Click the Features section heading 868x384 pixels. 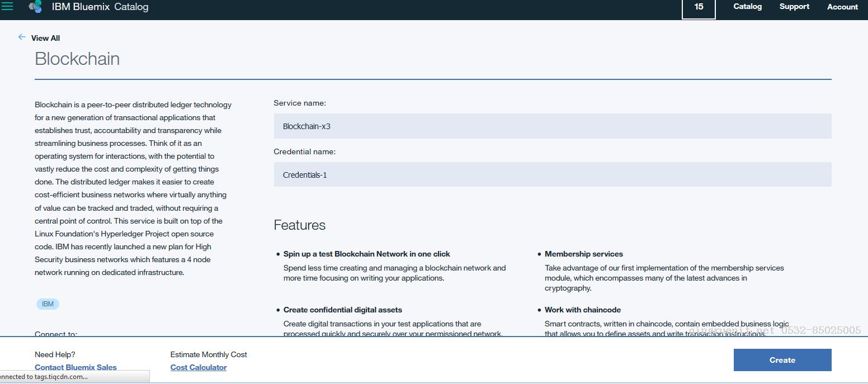pos(299,225)
